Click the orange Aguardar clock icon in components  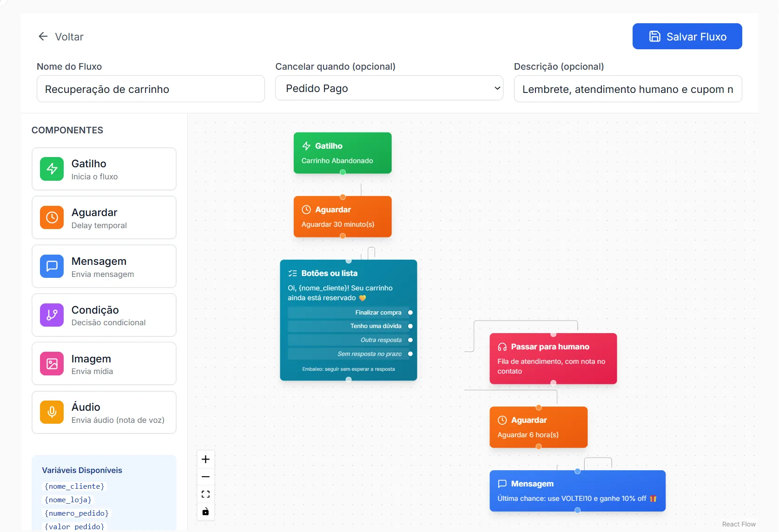[52, 217]
